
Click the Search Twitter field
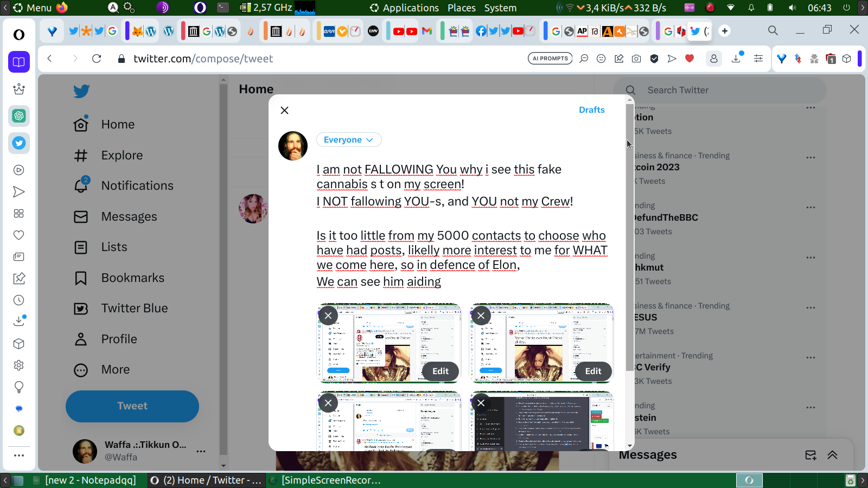(719, 90)
